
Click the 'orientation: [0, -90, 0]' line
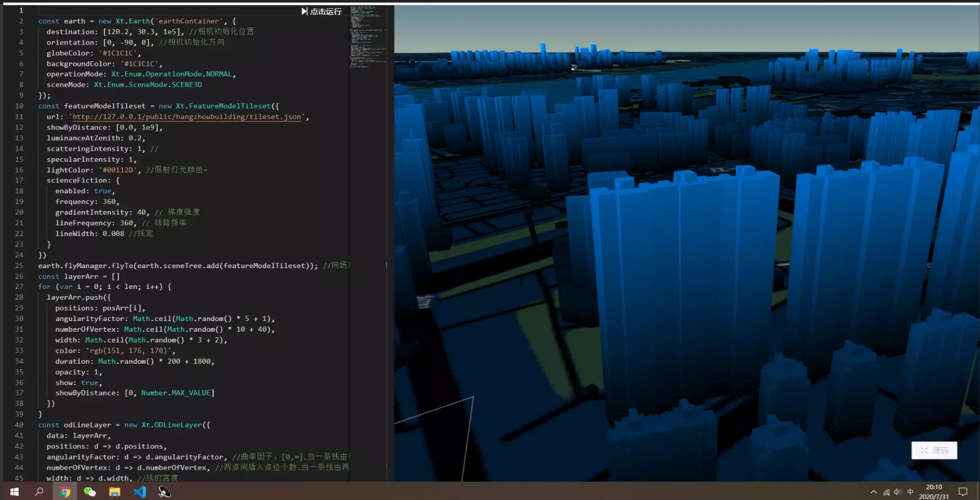tap(136, 43)
